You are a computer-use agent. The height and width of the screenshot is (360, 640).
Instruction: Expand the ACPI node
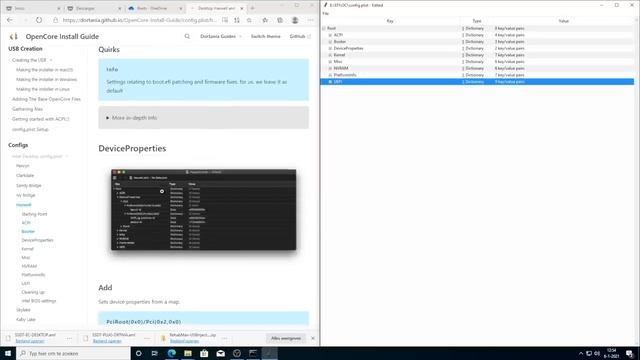click(x=330, y=35)
